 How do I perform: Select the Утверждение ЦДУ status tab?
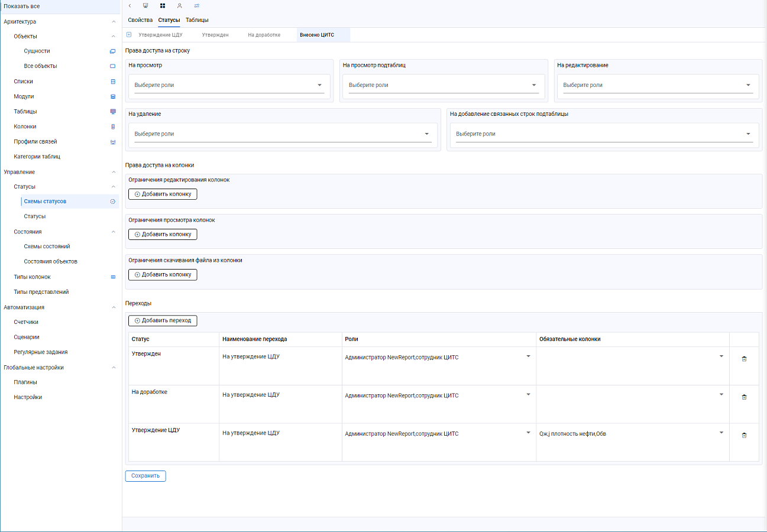160,35
